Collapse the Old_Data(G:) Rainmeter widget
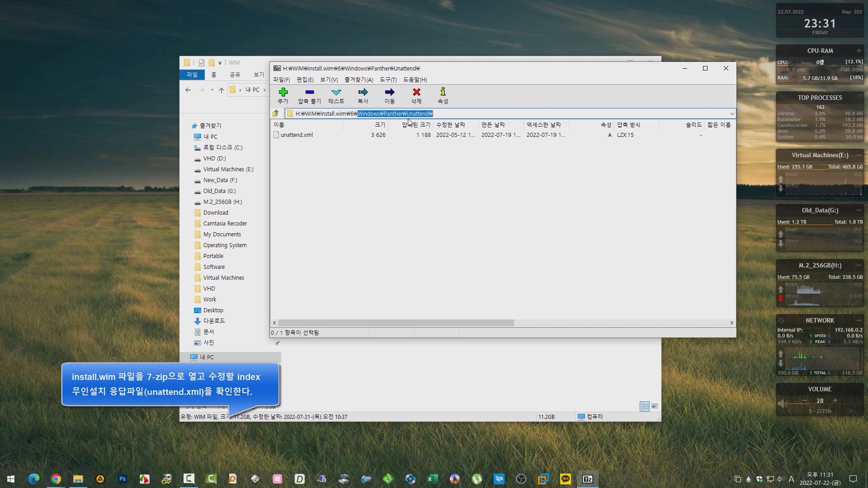The image size is (868, 488). 859,210
